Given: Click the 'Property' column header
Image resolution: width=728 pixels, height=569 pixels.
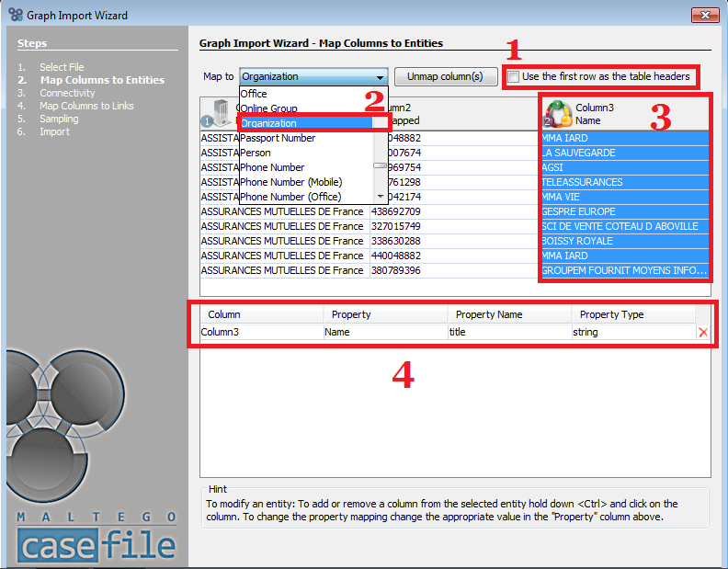Looking at the screenshot, I should click(386, 314).
